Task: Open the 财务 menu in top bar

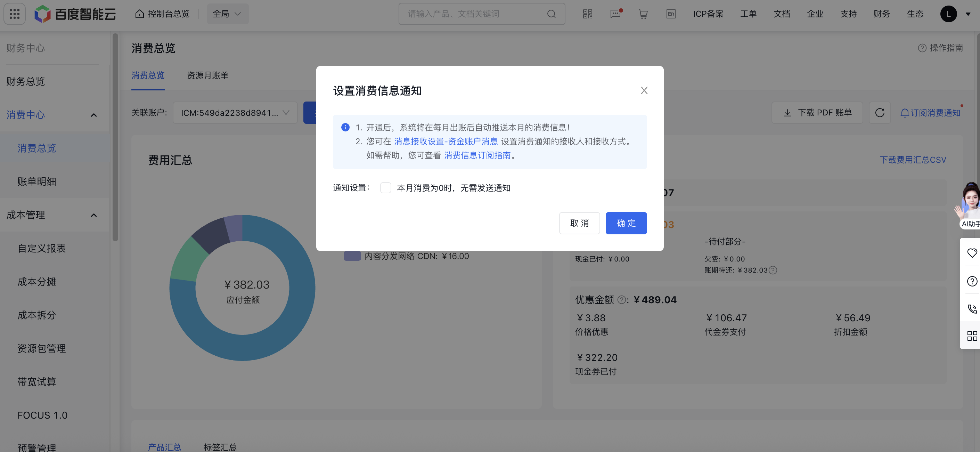Action: pyautogui.click(x=882, y=14)
